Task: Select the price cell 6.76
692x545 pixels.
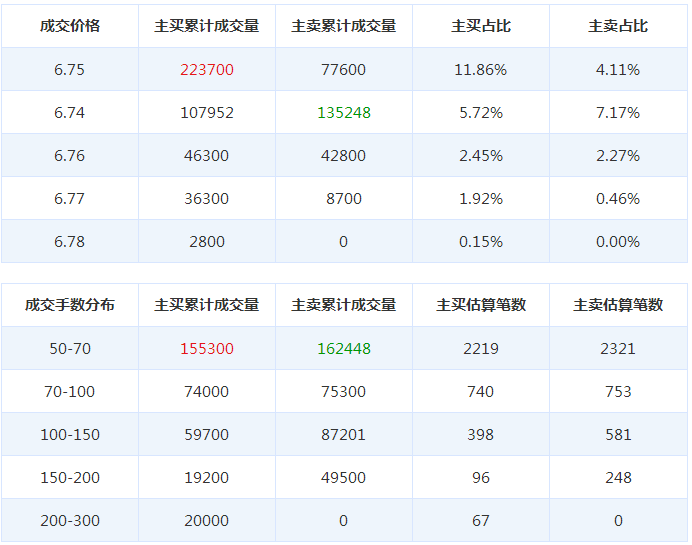Action: coord(69,156)
